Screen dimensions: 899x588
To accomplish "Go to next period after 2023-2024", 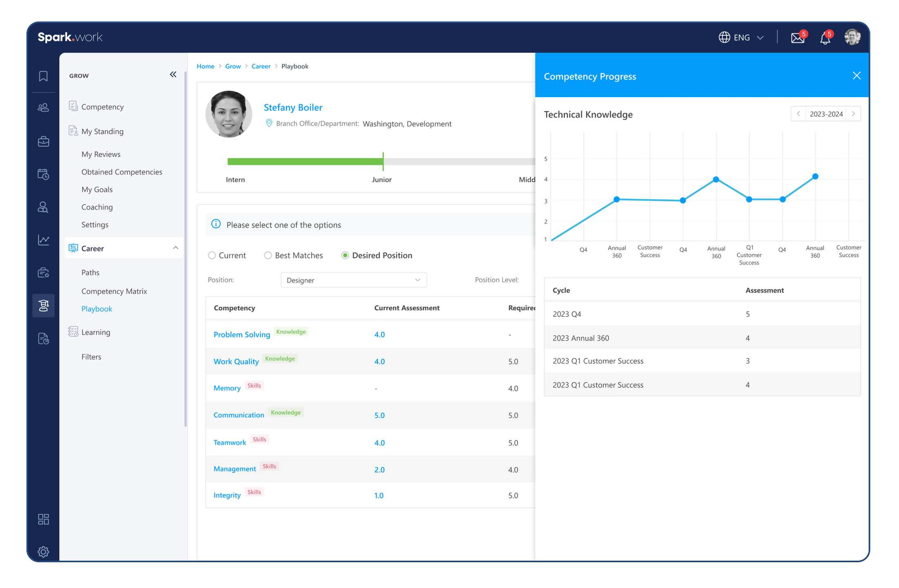I will (x=853, y=114).
